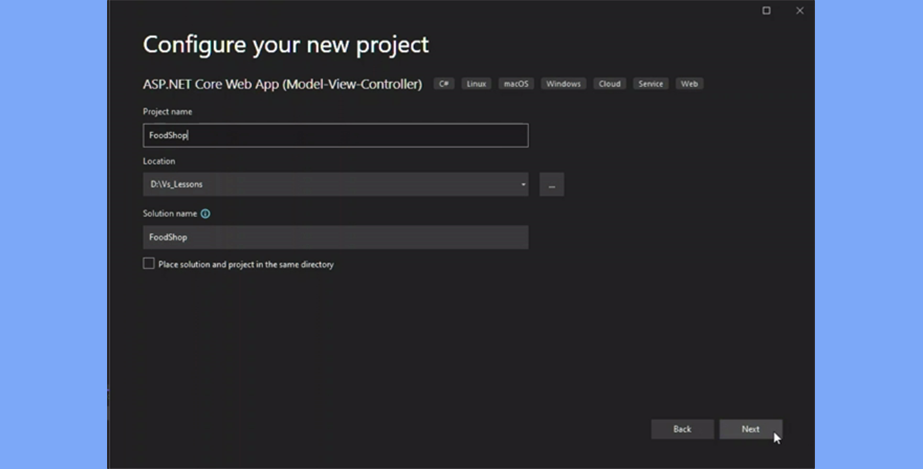Browse for location with ellipsis button
The image size is (923, 469).
coord(552,184)
